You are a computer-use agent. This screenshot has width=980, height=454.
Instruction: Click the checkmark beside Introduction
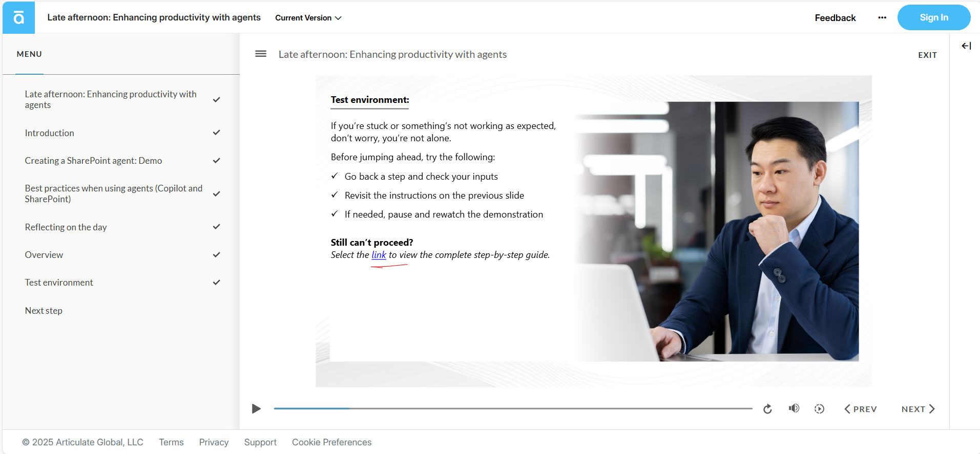216,133
